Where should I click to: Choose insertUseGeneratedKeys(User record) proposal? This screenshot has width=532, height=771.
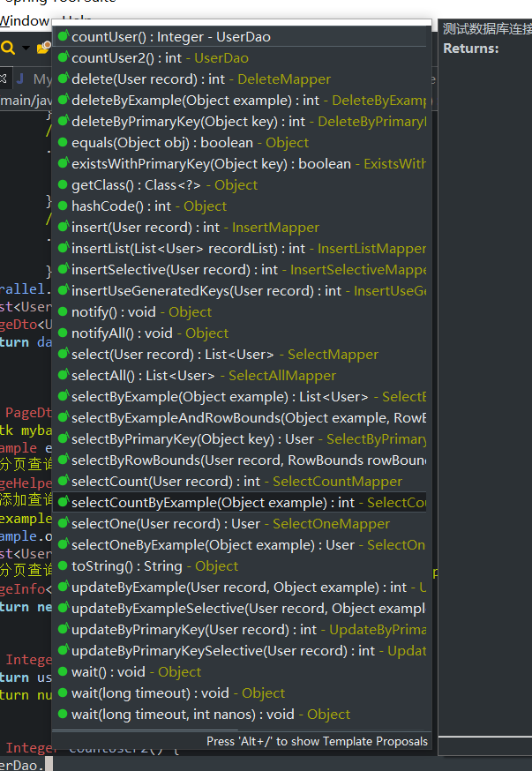pos(239,290)
